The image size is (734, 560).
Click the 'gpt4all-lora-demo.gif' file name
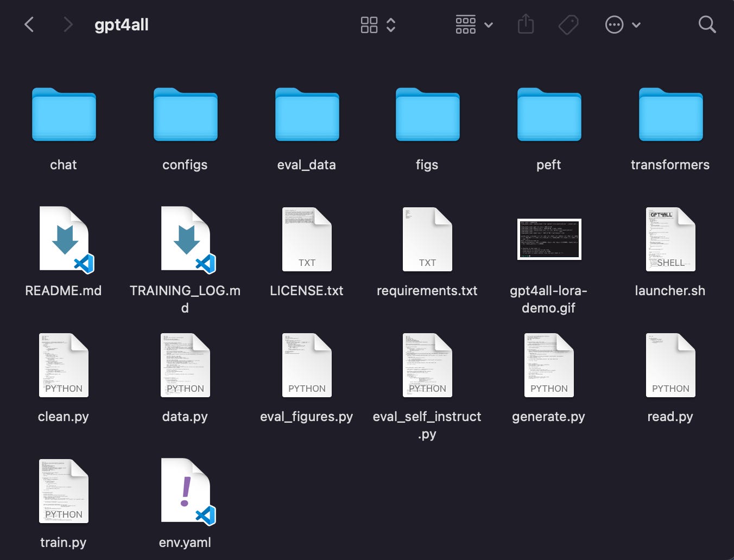549,300
